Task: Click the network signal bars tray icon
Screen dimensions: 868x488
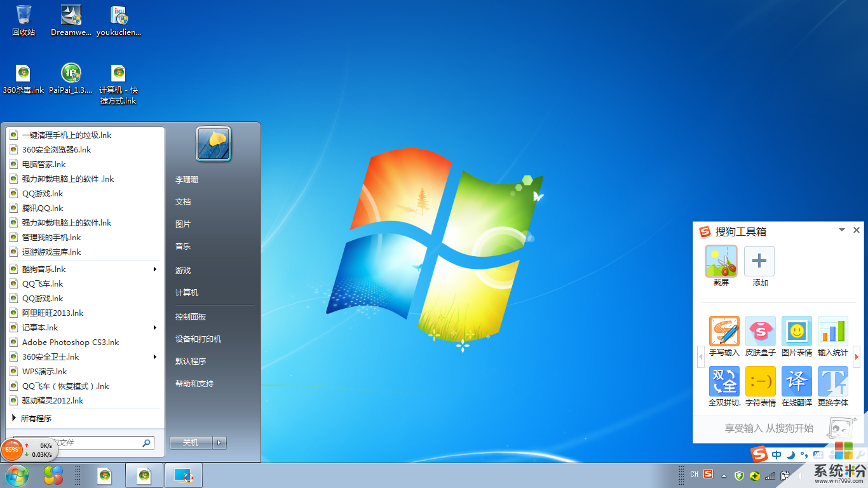Action: (x=770, y=475)
